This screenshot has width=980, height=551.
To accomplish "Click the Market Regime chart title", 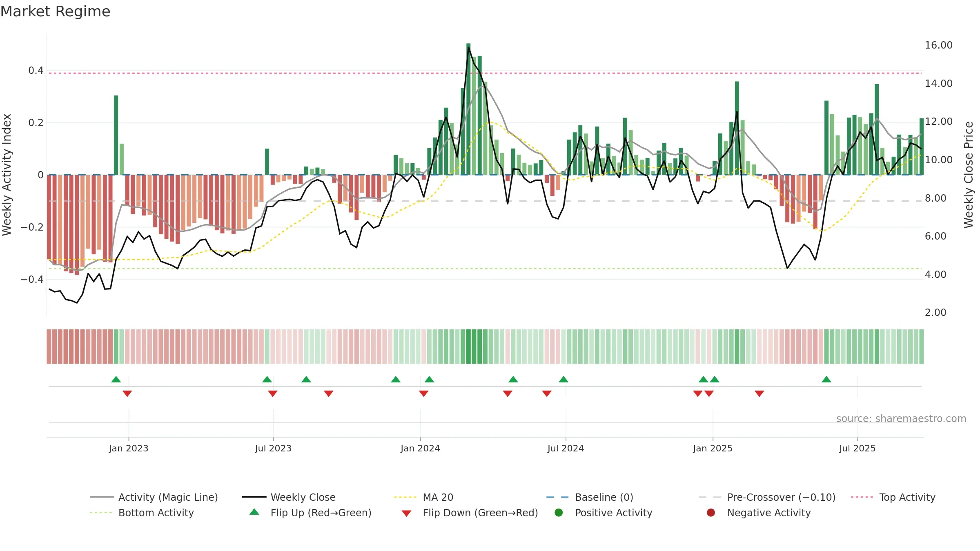I will (x=55, y=11).
